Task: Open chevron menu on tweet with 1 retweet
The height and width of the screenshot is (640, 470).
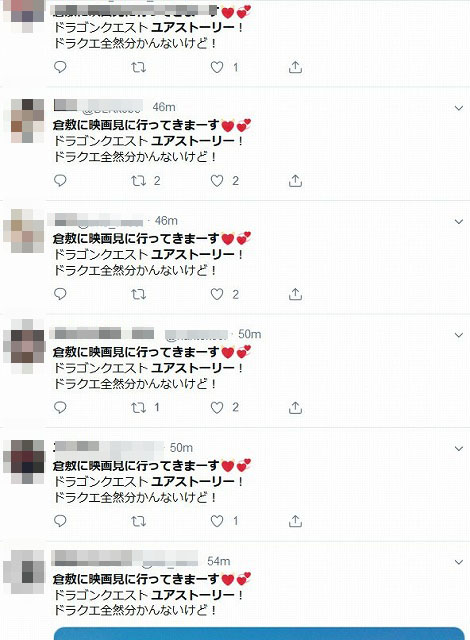Action: [459, 335]
